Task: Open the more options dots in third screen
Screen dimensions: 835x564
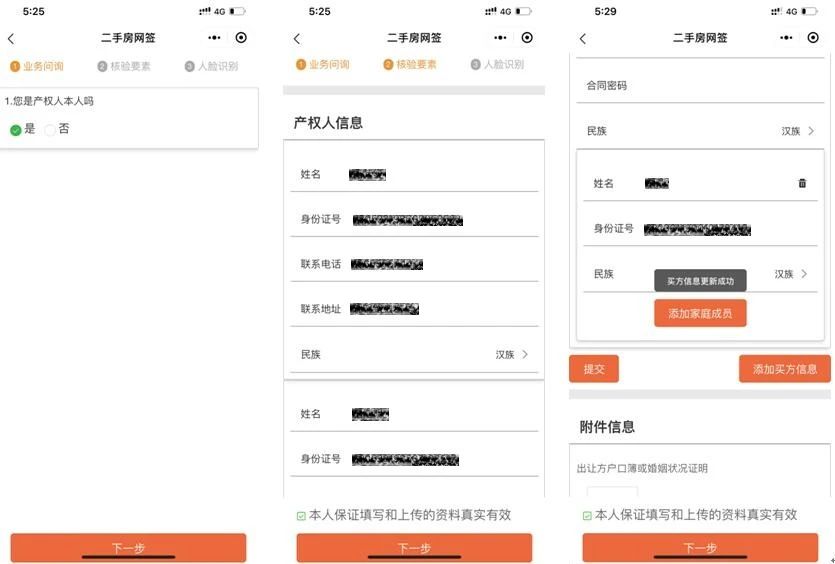Action: 786,38
